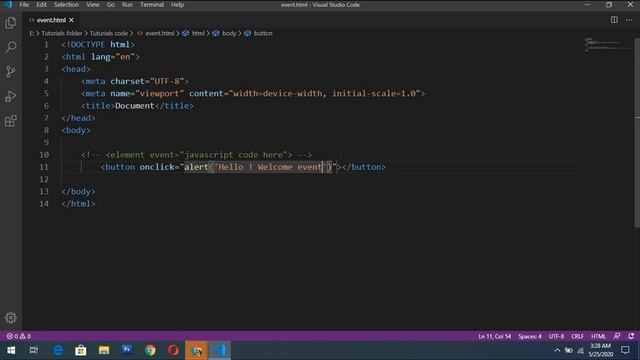Open the editor More Actions menu

629,20
